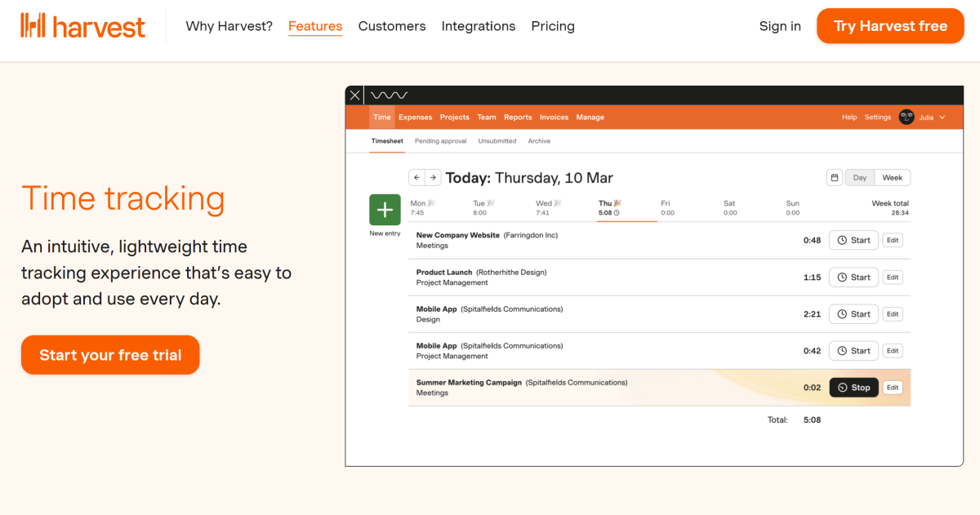
Task: Open the Expenses tab
Action: pyautogui.click(x=416, y=117)
